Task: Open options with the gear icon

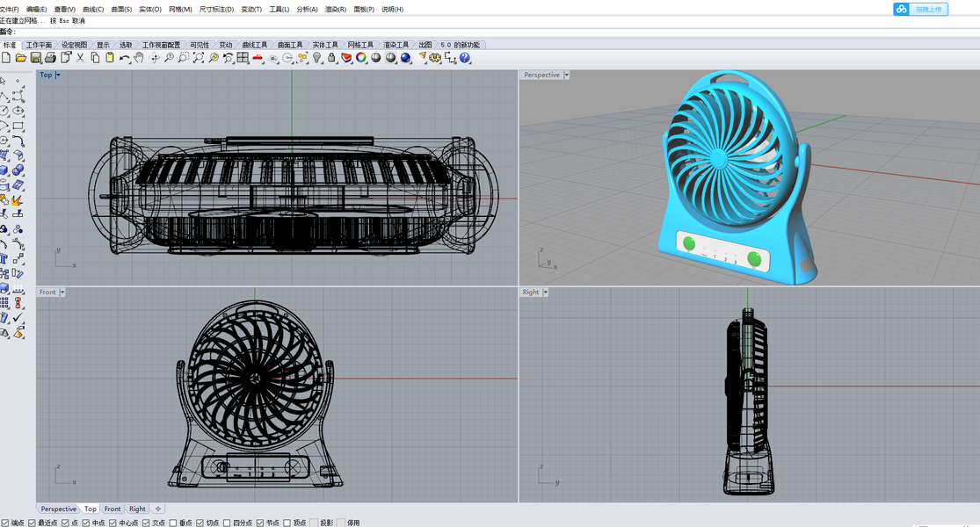Action: [435, 57]
